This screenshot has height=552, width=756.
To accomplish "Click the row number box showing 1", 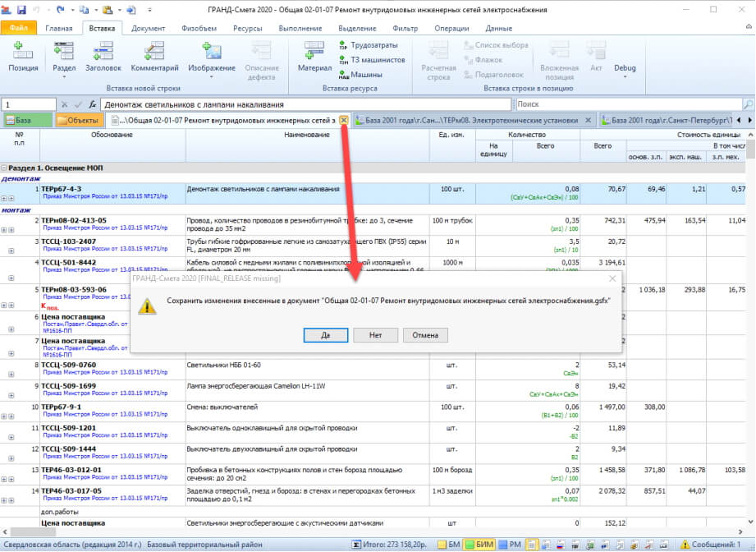I will tap(29, 104).
